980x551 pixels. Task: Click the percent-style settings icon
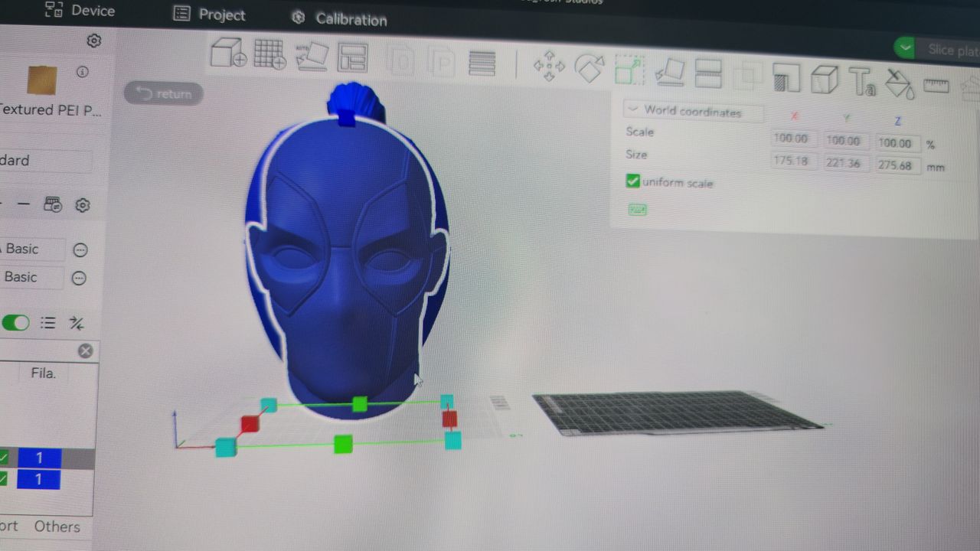[x=77, y=323]
